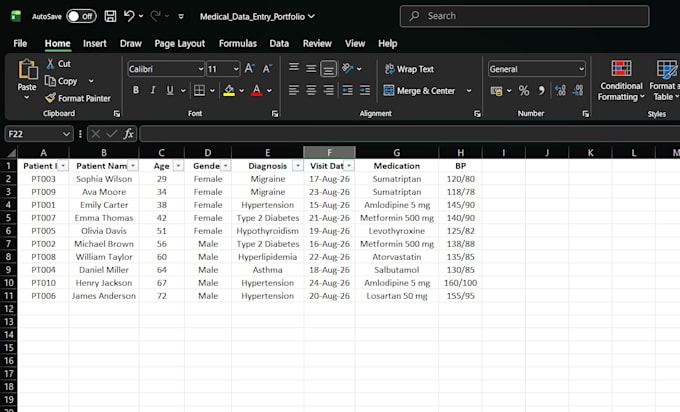680x412 pixels.
Task: Open the File menu
Action: (x=20, y=43)
